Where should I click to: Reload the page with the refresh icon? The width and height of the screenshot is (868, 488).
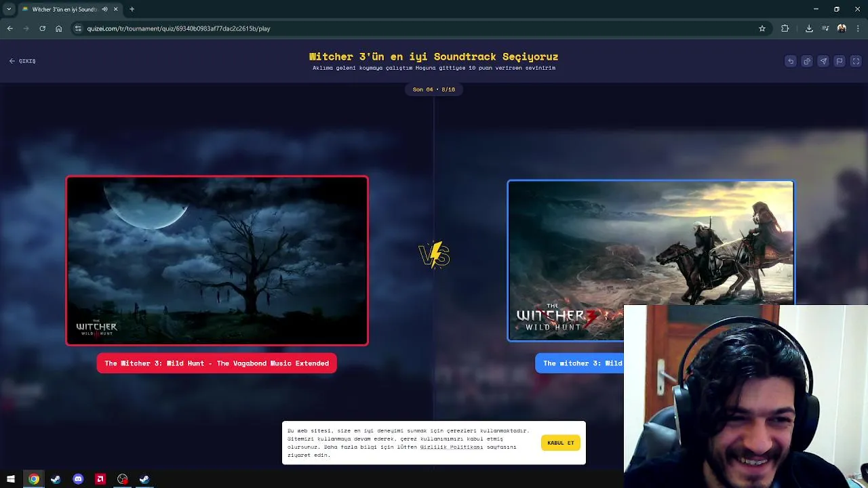tap(42, 28)
